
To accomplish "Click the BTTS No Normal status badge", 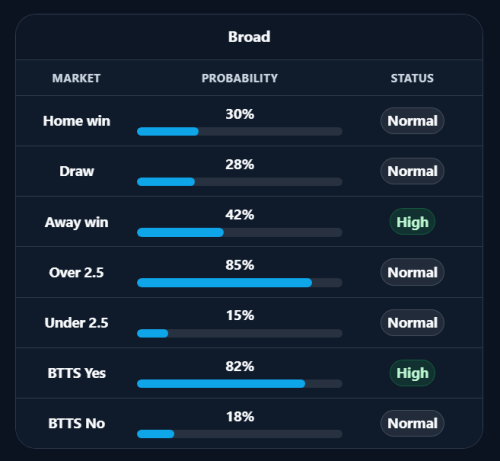I will point(412,423).
